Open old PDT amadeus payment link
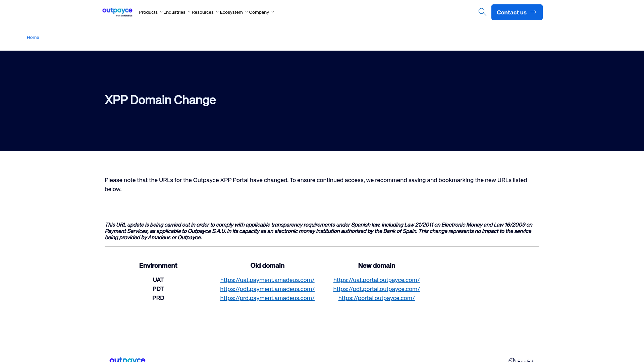 [267, 289]
